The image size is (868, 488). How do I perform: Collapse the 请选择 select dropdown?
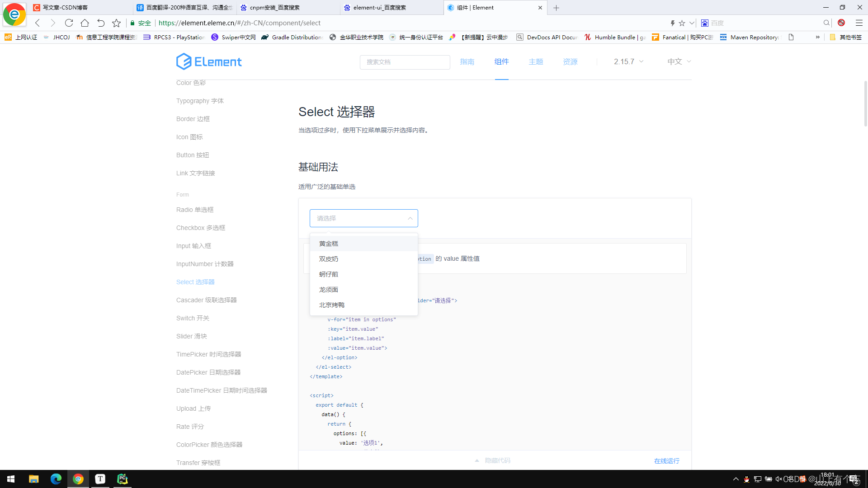(363, 218)
